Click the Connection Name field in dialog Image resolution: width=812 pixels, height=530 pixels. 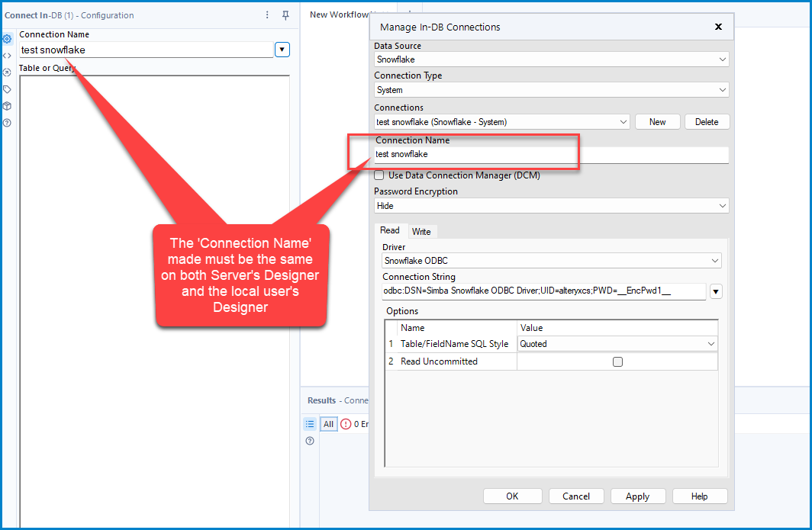[x=552, y=155]
